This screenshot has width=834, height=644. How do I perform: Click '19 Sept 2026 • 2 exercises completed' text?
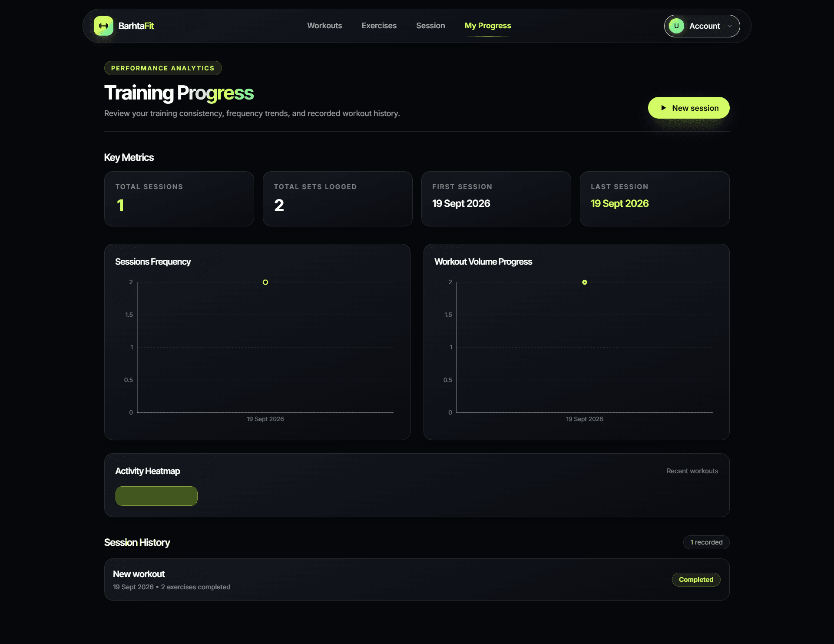coord(172,587)
